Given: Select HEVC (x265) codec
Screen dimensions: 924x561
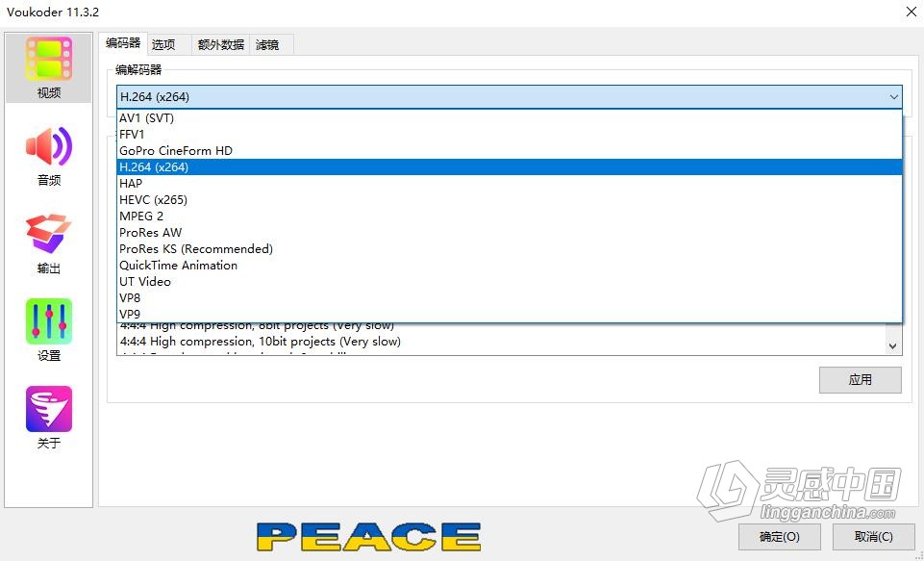Looking at the screenshot, I should [510, 200].
